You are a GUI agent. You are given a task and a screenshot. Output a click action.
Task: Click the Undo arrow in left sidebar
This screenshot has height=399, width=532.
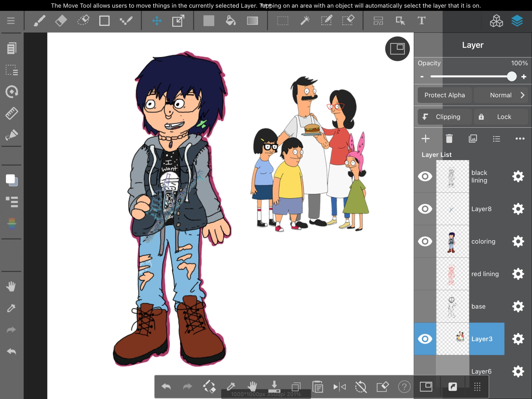[x=11, y=352]
